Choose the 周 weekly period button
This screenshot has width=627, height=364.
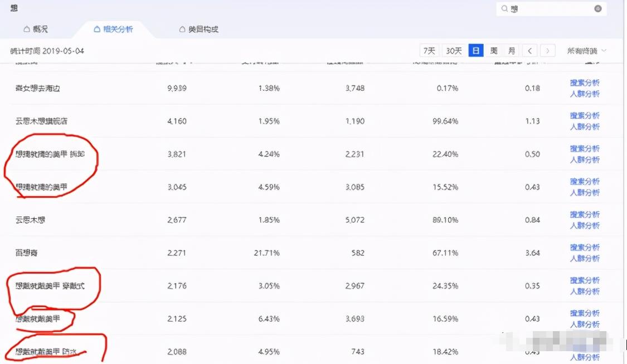click(494, 51)
